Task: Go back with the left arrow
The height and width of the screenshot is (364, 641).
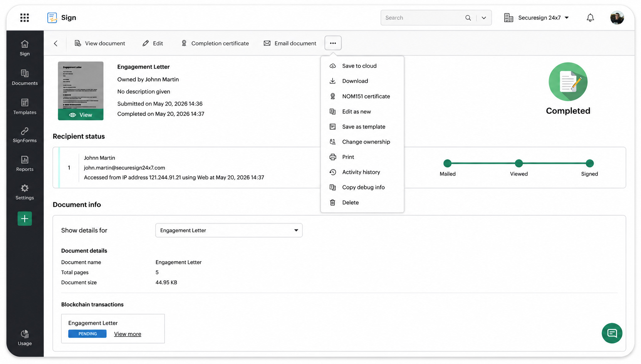Action: point(56,44)
